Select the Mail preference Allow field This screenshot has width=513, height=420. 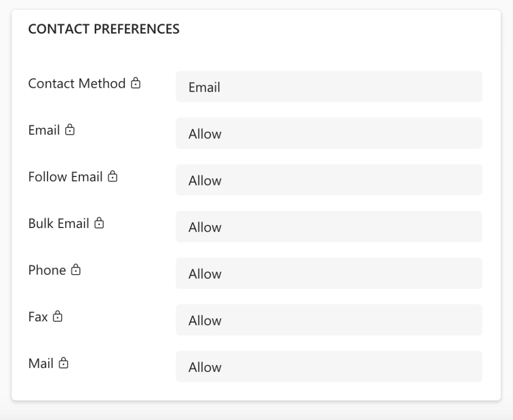click(329, 366)
